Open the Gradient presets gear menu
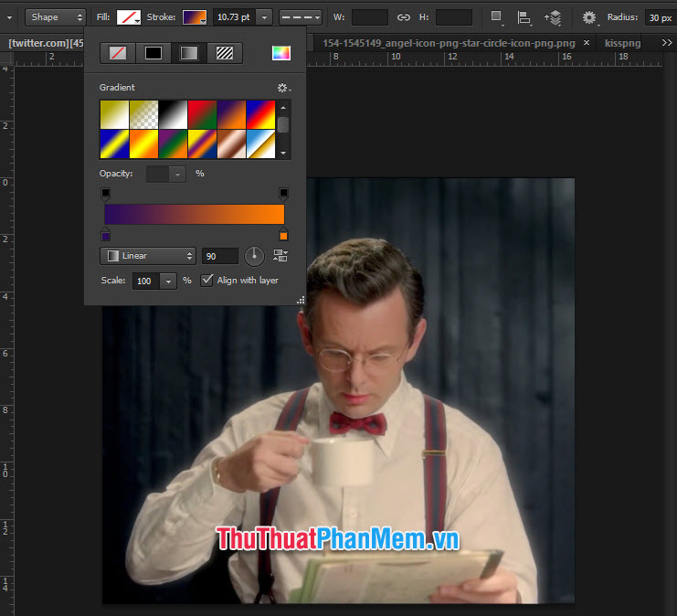The height and width of the screenshot is (616, 677). pyautogui.click(x=283, y=88)
